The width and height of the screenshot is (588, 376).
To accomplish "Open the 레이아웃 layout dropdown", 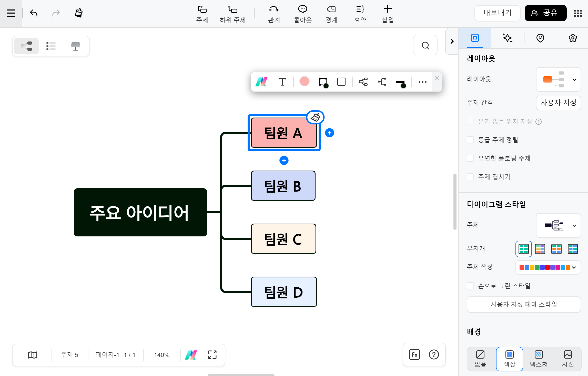I will 558,79.
